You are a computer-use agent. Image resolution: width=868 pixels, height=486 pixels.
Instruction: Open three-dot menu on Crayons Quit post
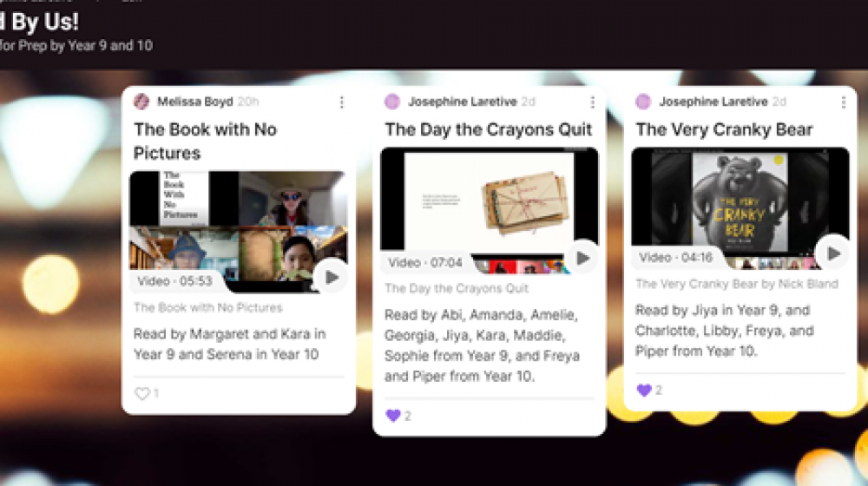pos(592,102)
